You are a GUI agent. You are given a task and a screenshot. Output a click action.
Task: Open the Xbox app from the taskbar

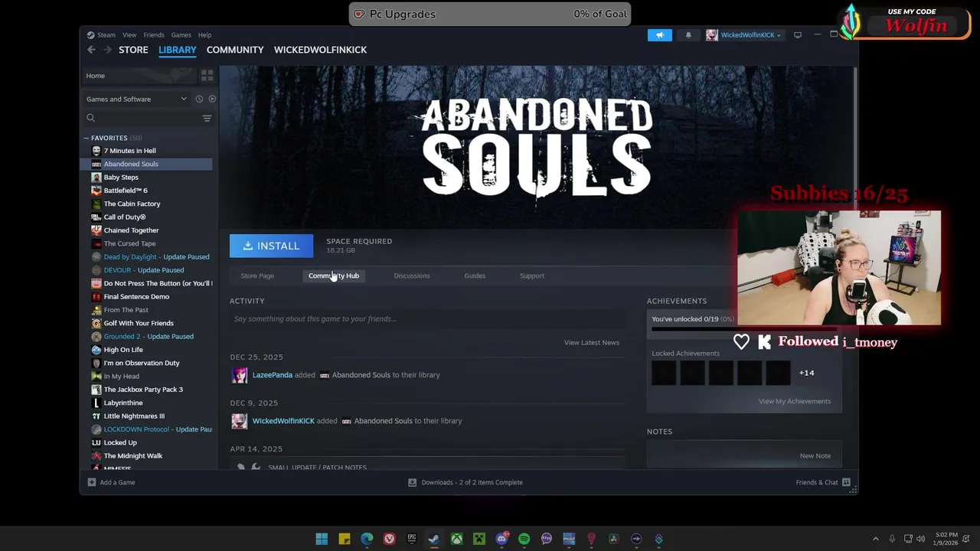point(456,539)
